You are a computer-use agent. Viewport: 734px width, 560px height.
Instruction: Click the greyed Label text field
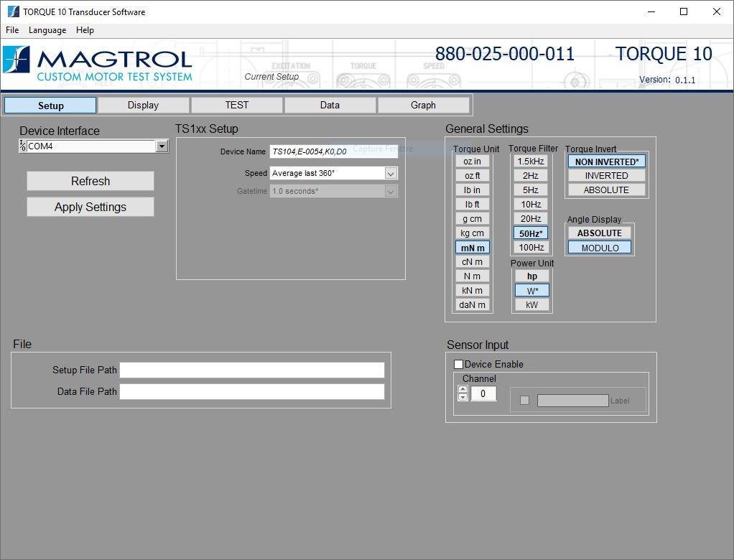click(573, 401)
